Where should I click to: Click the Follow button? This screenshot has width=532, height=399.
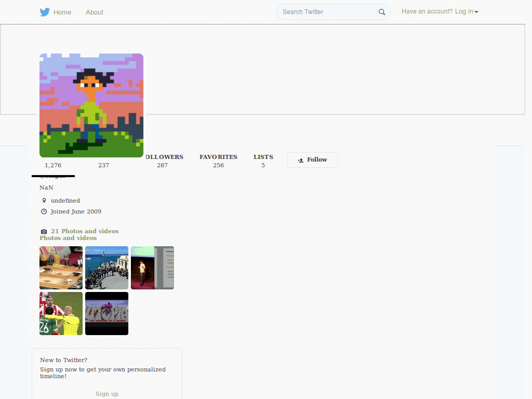point(312,160)
